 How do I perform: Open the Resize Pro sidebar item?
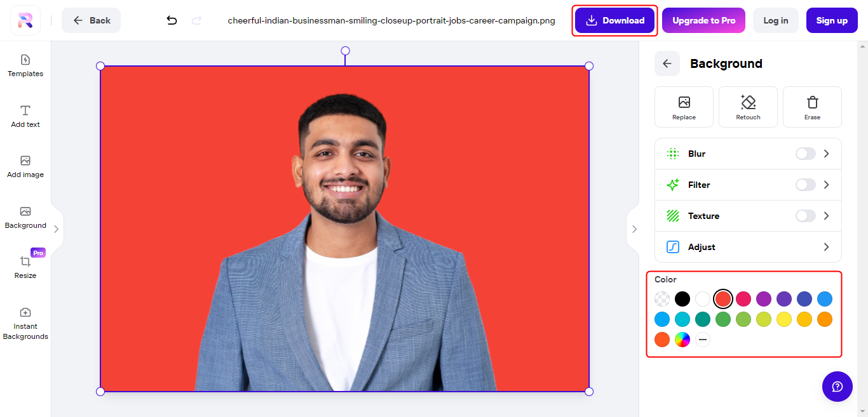tap(25, 267)
